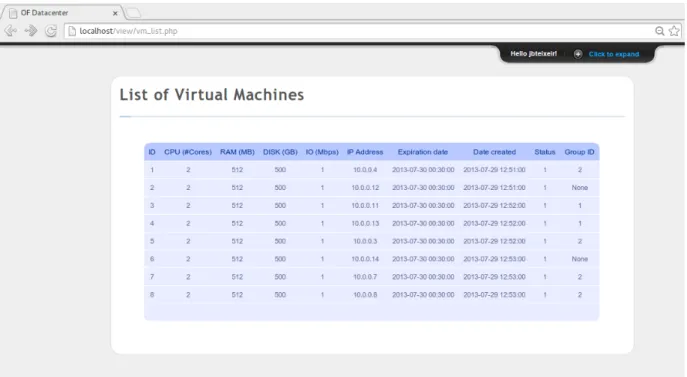Image resolution: width=687 pixels, height=377 pixels.
Task: Click date created of 10.0.0.11 row
Action: [494, 206]
